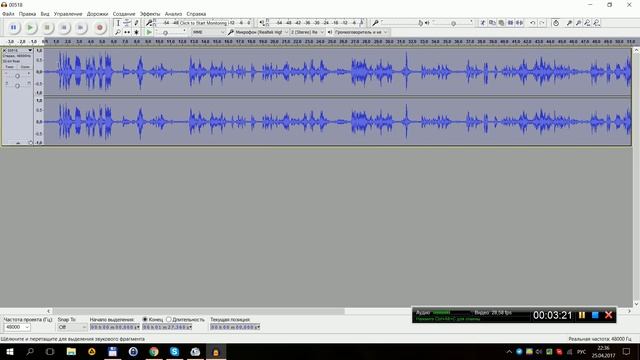Viewport: 640px width, 360px height.
Task: Click the Pause transport button
Action: coord(13,27)
